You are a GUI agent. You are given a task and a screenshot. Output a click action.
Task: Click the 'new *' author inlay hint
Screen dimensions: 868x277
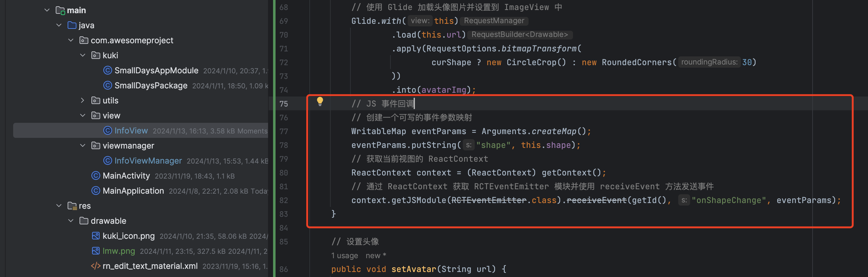(376, 255)
